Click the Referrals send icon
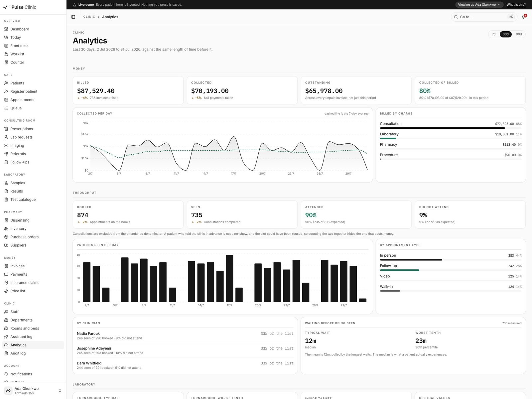The height and width of the screenshot is (399, 532). click(6, 154)
